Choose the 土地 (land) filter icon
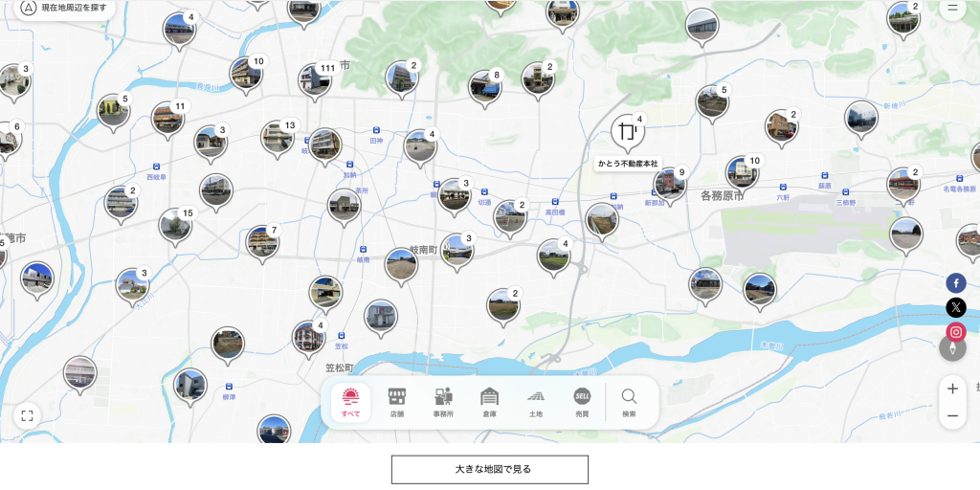This screenshot has height=490, width=980. coord(536,402)
